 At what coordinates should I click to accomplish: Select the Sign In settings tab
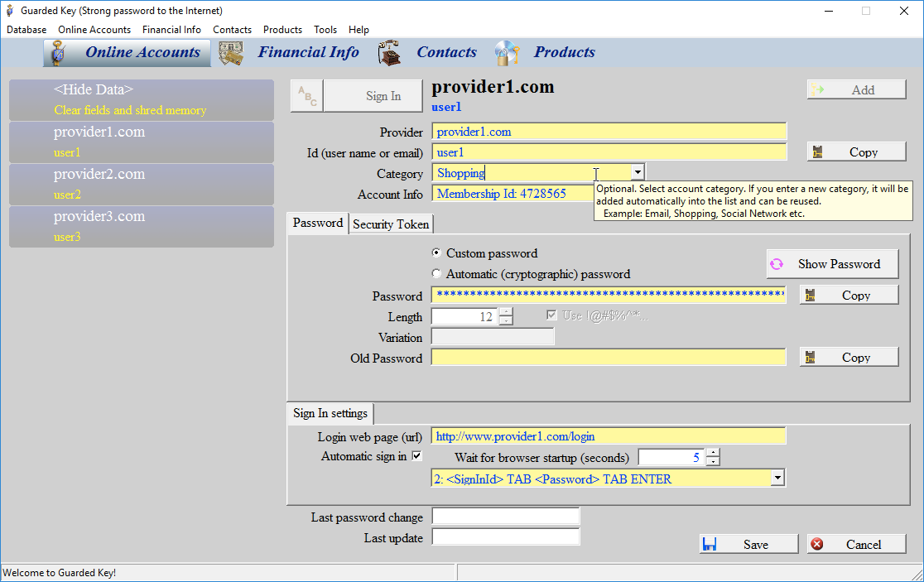tap(330, 414)
